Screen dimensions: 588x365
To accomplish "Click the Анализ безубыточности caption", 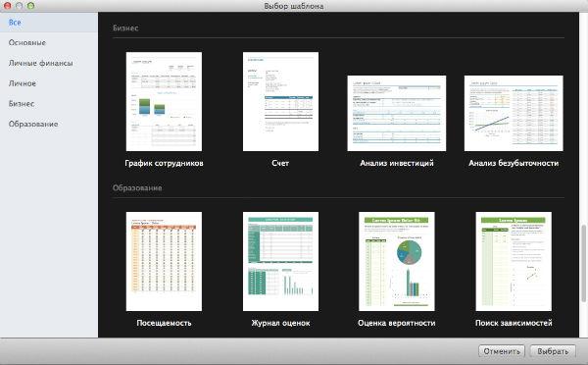I will [514, 163].
